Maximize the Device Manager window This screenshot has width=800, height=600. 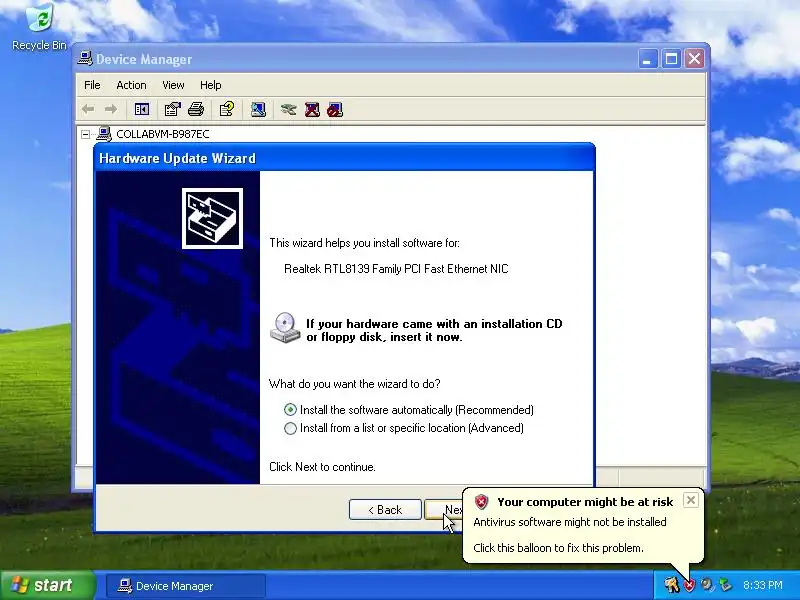pos(671,59)
